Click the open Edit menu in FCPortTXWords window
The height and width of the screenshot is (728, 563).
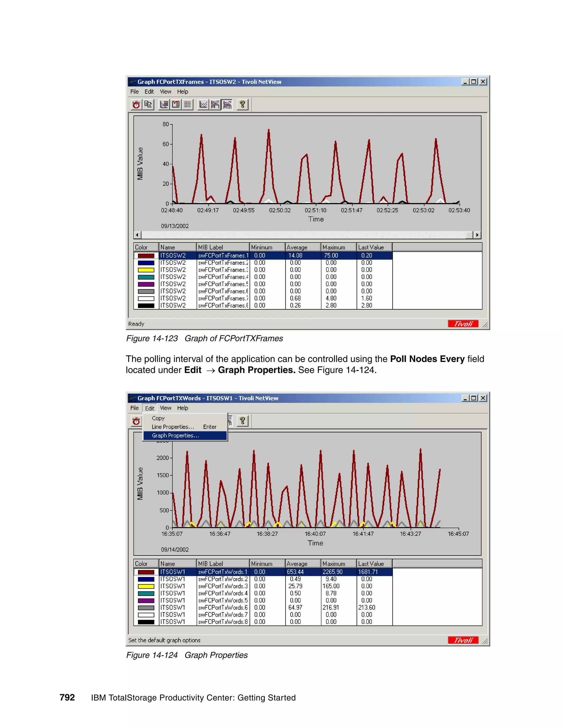point(150,408)
